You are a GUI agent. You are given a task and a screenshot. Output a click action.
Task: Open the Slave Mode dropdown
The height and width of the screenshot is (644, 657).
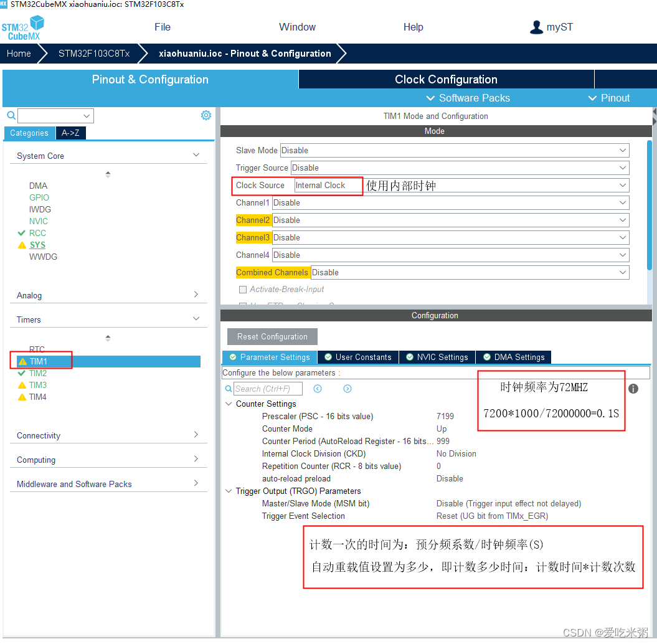[455, 151]
